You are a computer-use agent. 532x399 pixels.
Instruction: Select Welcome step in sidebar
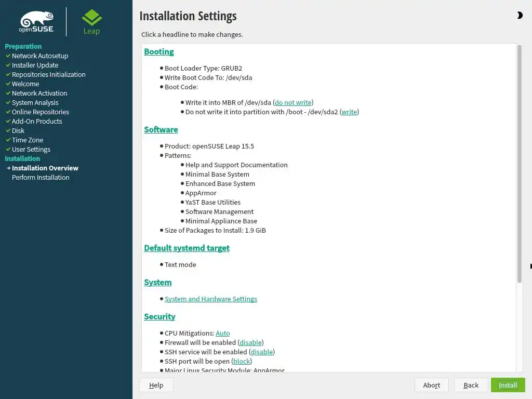(25, 84)
